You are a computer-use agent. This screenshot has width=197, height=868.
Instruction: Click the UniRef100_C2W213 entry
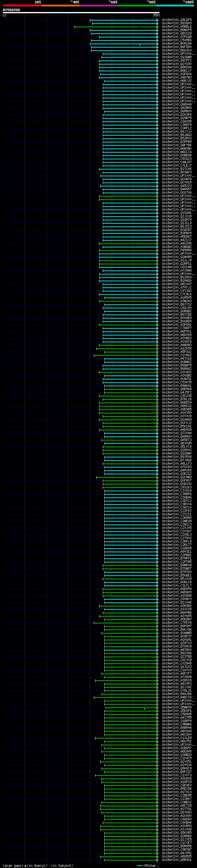tap(177, 524)
